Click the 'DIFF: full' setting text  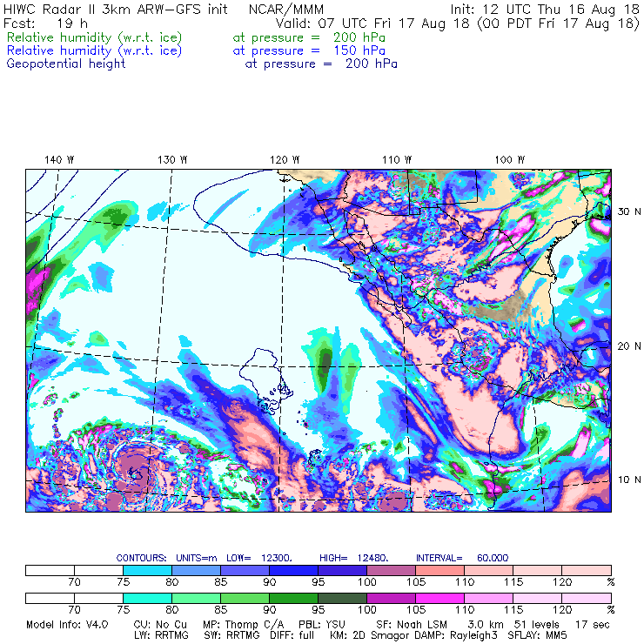(292, 635)
